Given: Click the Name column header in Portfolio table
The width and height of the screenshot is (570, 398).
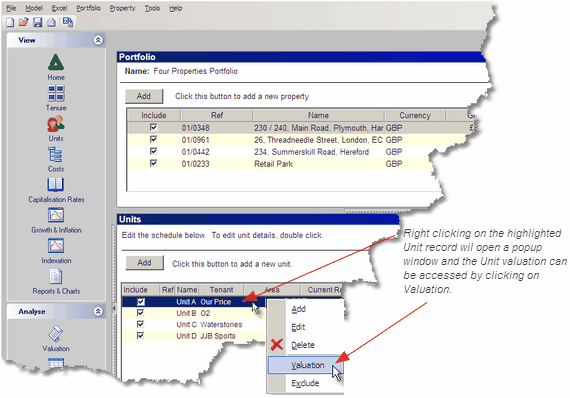Looking at the screenshot, I should [318, 115].
